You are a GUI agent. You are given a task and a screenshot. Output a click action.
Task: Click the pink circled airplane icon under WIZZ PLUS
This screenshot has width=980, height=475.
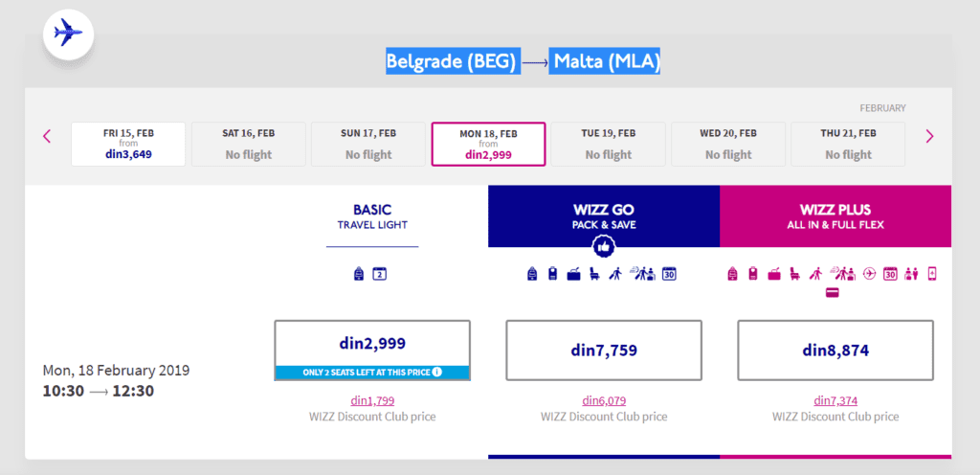tap(869, 274)
